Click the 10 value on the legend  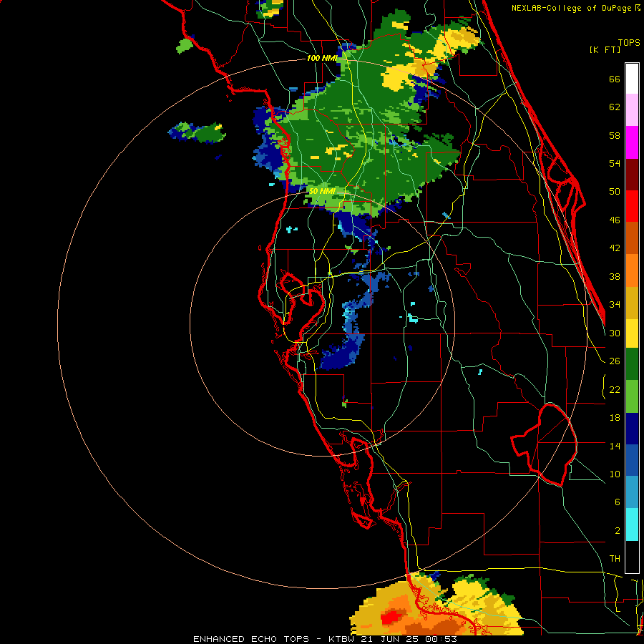click(615, 474)
